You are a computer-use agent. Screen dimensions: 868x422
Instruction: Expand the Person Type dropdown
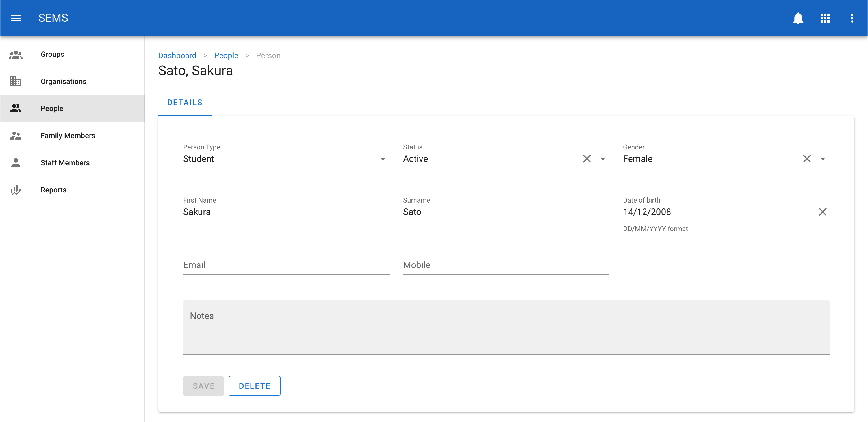pyautogui.click(x=383, y=159)
